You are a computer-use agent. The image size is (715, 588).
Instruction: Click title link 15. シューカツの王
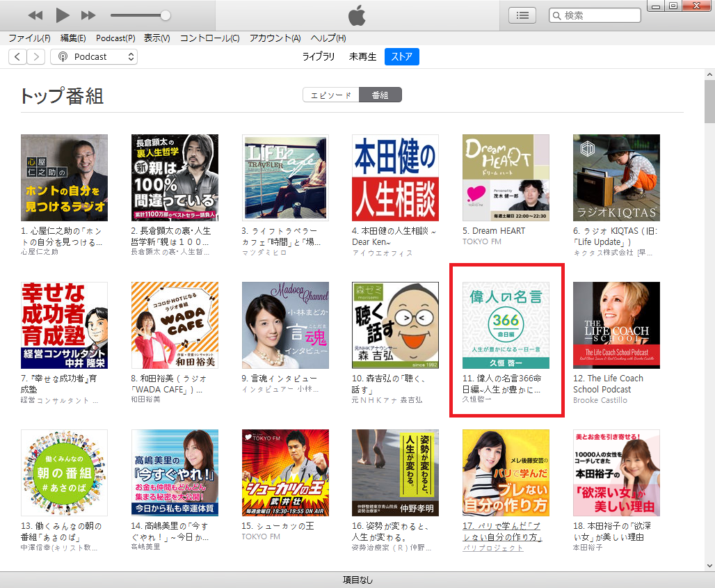pyautogui.click(x=278, y=526)
